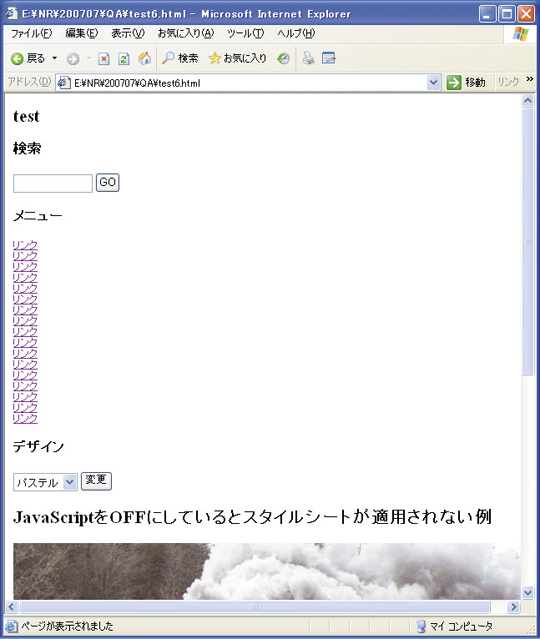The width and height of the screenshot is (540, 639).
Task: Click the green Back arrow icon
Action: [17, 59]
